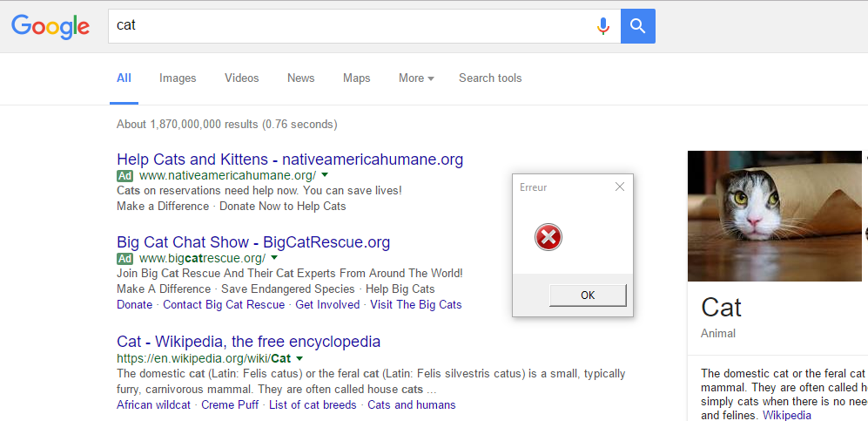This screenshot has height=421, width=868.
Task: Expand the More dropdown
Action: pos(416,78)
